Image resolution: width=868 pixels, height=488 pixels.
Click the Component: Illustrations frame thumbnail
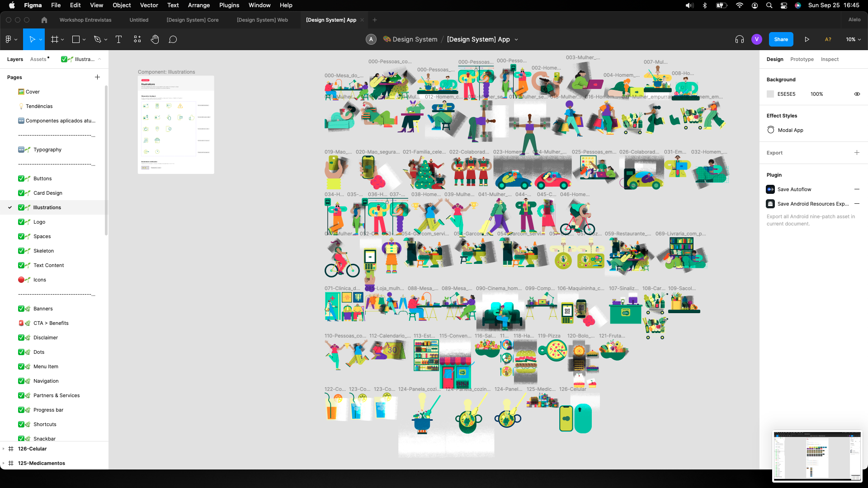[176, 125]
